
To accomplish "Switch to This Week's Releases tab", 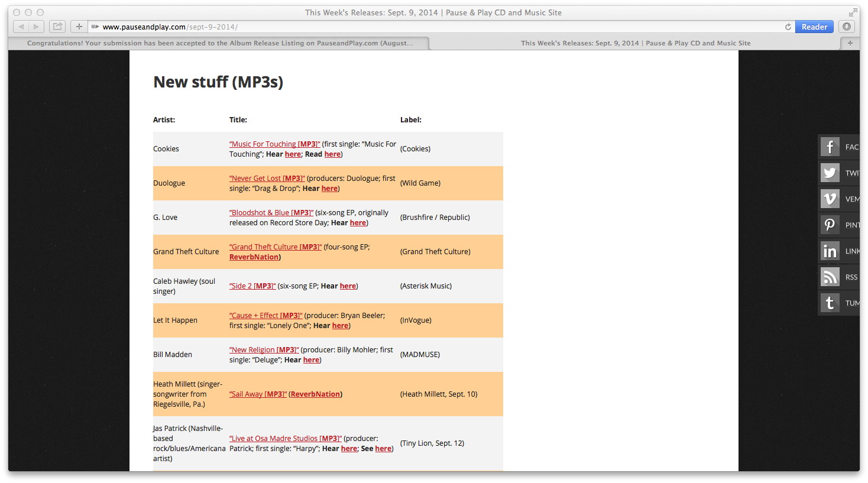I will [635, 43].
